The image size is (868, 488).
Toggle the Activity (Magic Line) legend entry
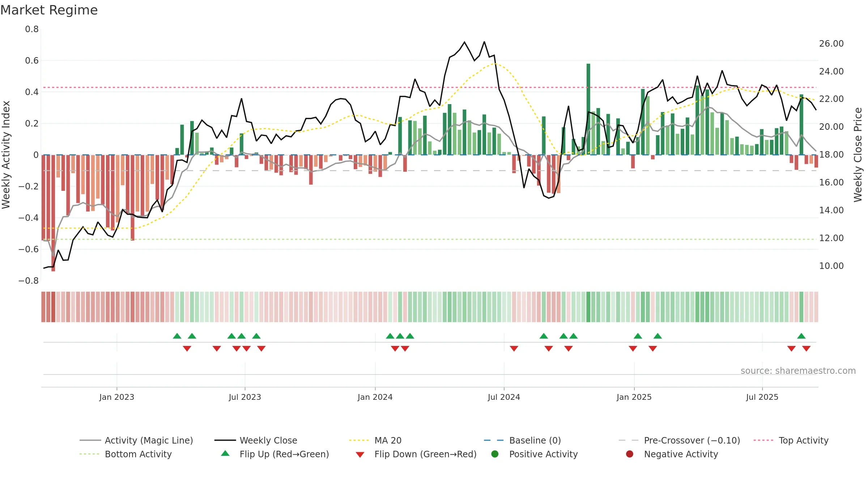[136, 440]
